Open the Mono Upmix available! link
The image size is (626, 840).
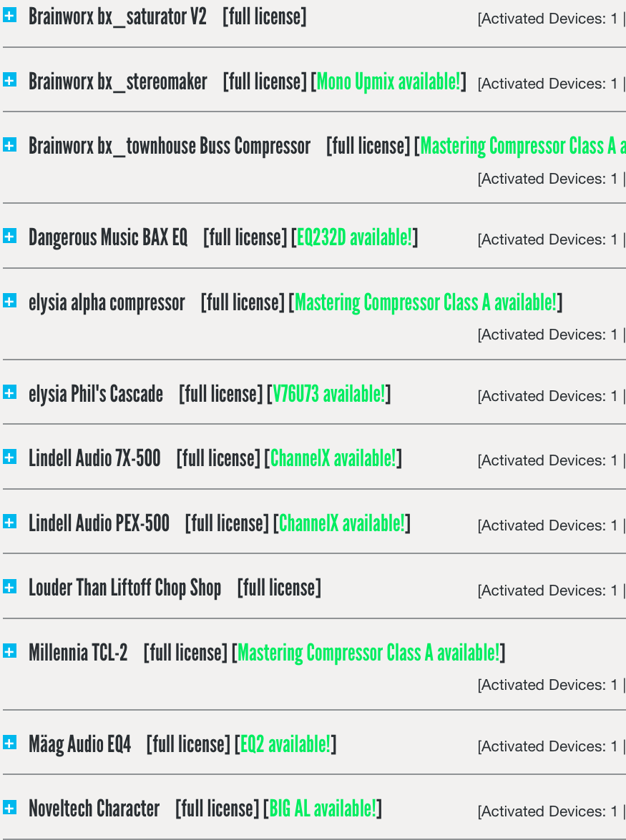(x=388, y=82)
